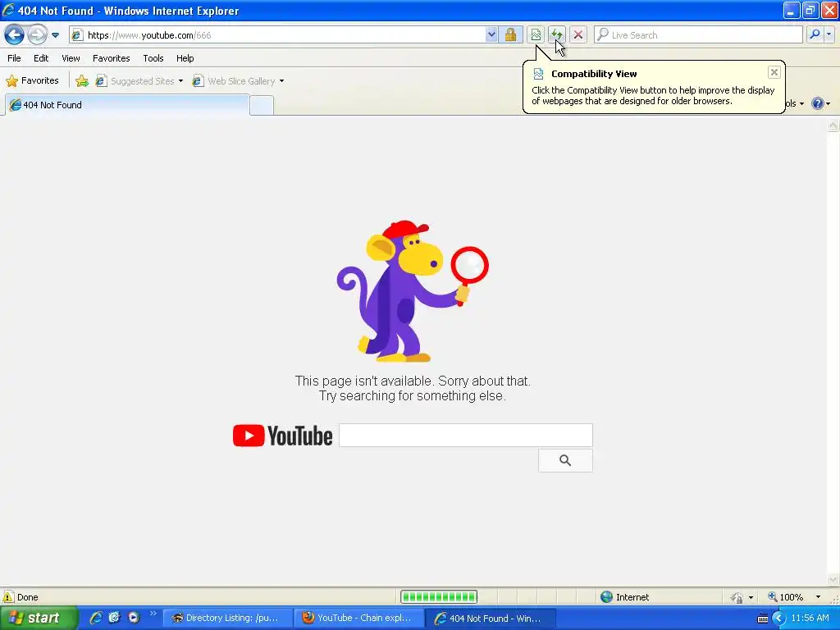Open the File menu
This screenshot has height=630, width=840.
point(15,58)
